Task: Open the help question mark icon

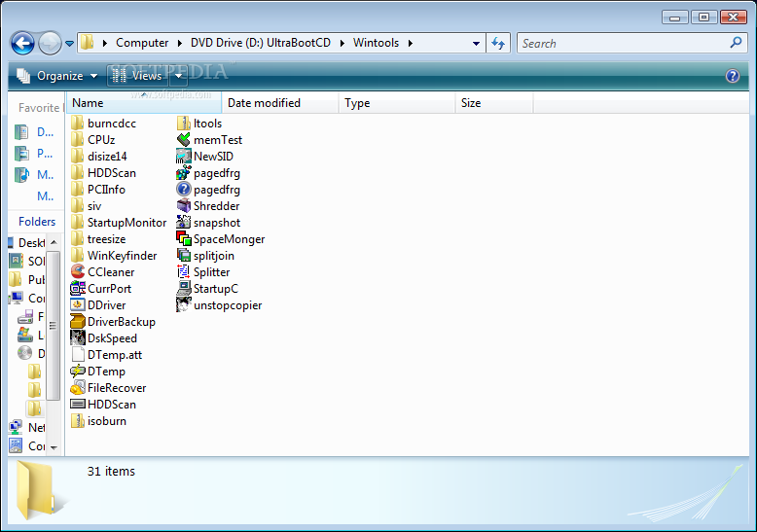Action: [x=733, y=76]
